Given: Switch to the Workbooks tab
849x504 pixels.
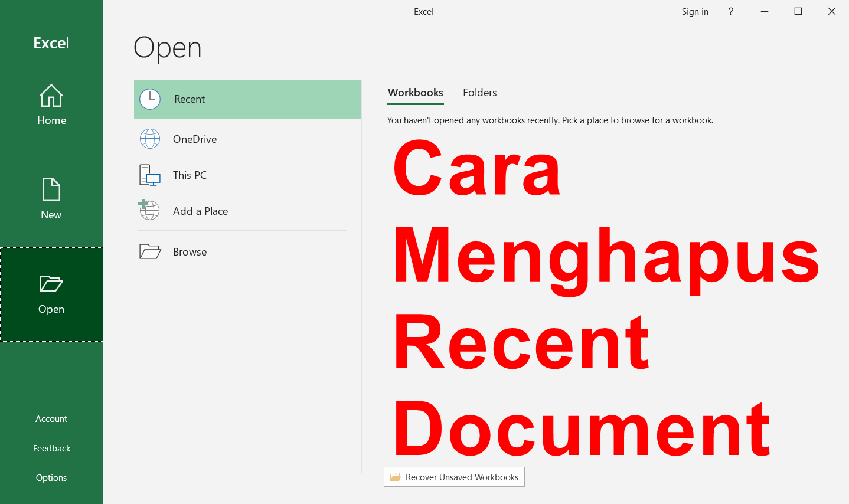Looking at the screenshot, I should [415, 93].
